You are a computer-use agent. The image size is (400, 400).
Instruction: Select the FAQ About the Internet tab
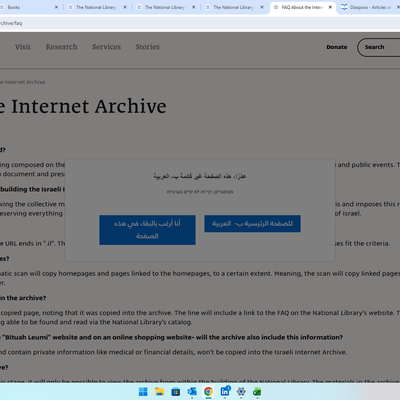click(x=303, y=7)
